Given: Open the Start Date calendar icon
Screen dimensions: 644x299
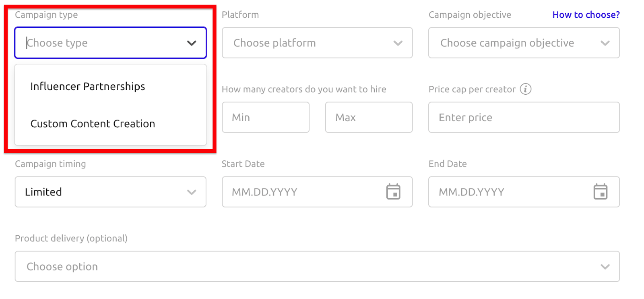Looking at the screenshot, I should (393, 191).
